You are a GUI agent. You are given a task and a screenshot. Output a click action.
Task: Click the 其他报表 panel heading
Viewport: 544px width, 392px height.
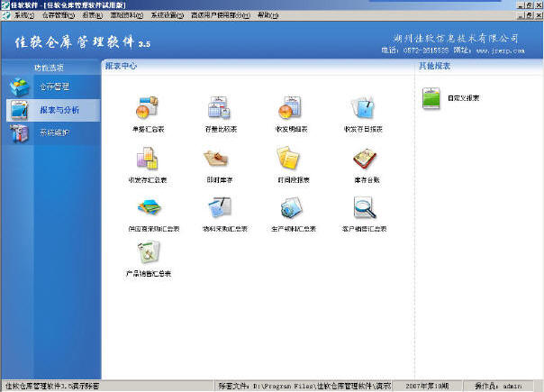pyautogui.click(x=434, y=66)
